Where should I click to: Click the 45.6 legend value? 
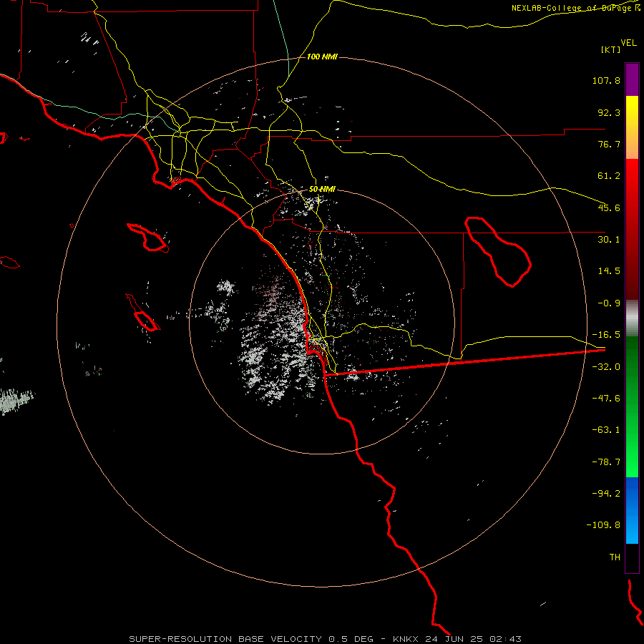(609, 208)
